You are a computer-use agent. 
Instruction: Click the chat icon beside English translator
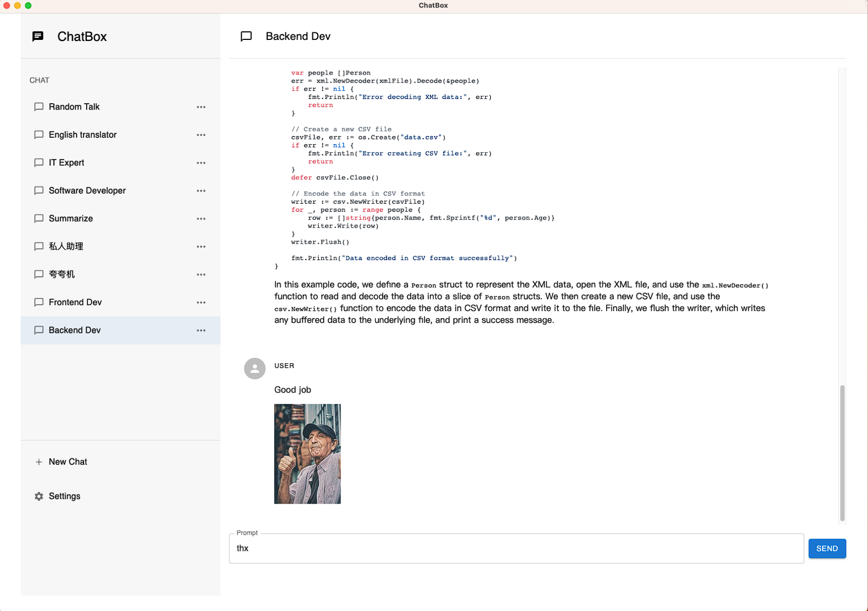[38, 135]
